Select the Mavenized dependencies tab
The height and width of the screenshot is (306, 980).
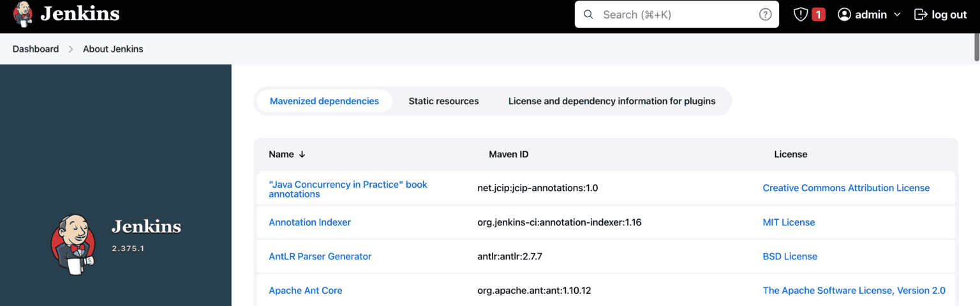(x=324, y=101)
